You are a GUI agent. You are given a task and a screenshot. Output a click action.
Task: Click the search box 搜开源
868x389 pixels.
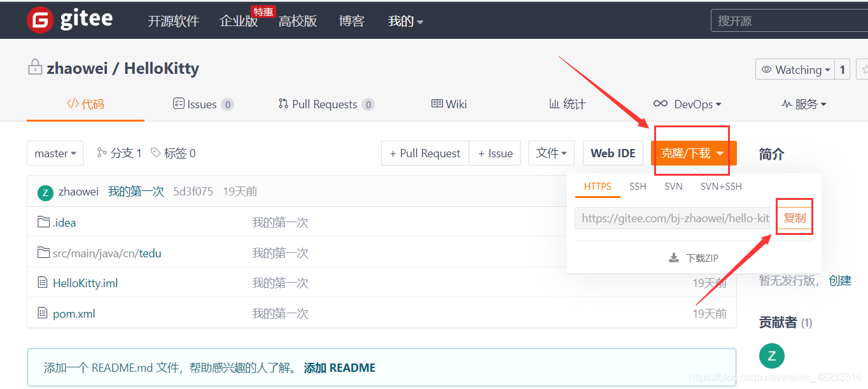pos(789,21)
